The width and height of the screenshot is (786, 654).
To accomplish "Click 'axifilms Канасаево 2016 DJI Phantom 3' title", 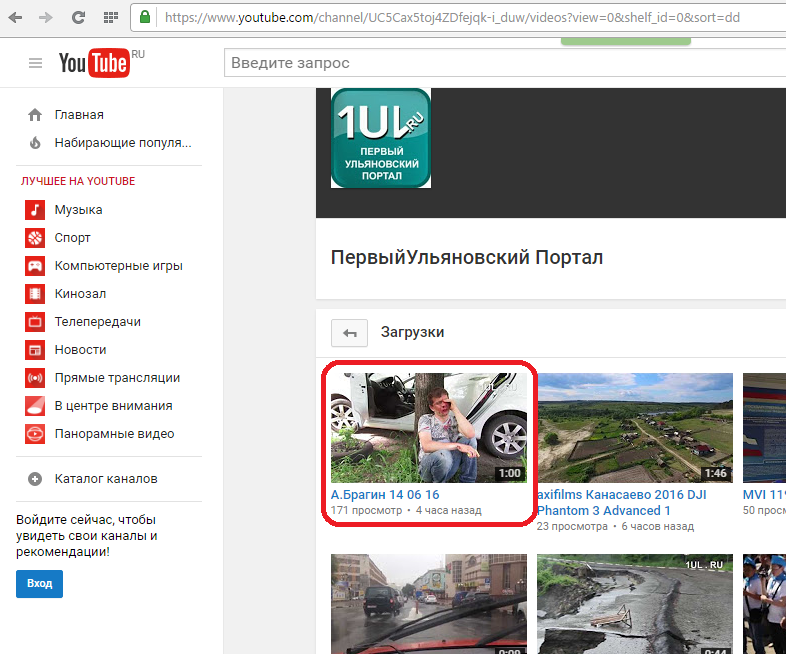I will [x=622, y=503].
